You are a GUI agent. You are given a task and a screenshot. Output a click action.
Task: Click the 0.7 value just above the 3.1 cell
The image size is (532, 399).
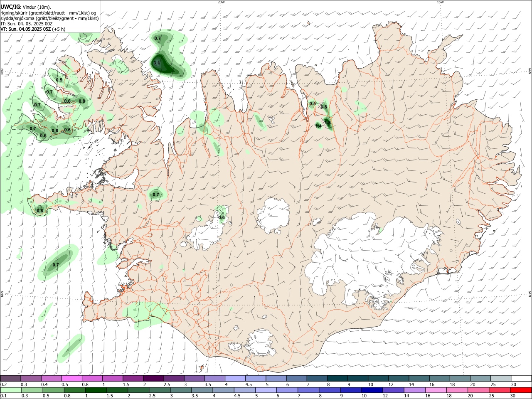pyautogui.click(x=158, y=38)
